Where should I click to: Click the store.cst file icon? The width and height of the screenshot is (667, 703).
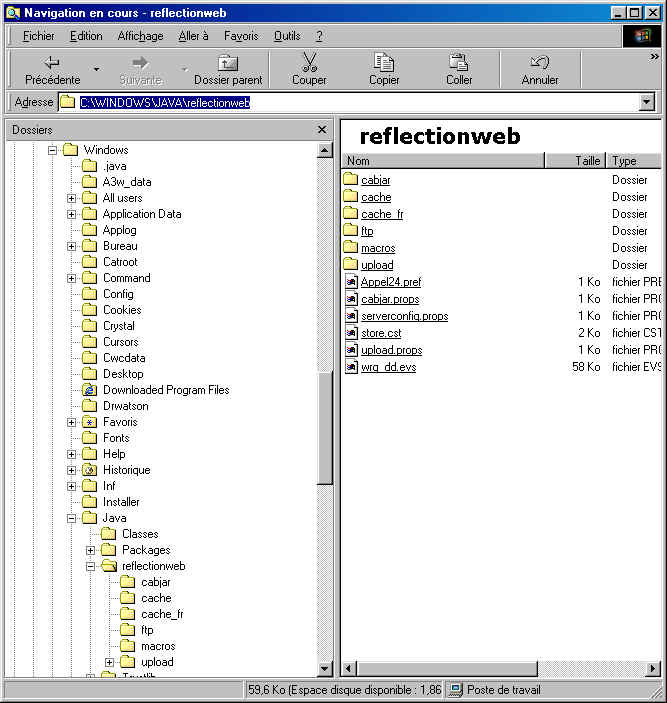351,333
